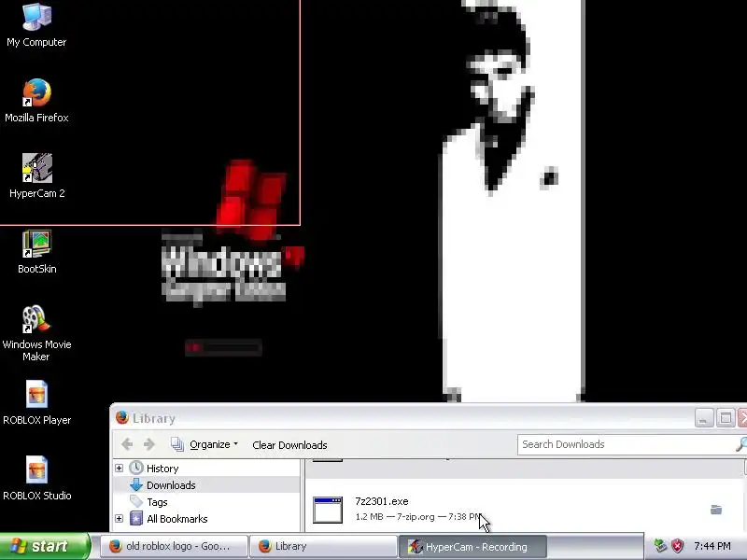The image size is (747, 560).
Task: Click the 7z2301.exe file icon
Action: coord(328,510)
